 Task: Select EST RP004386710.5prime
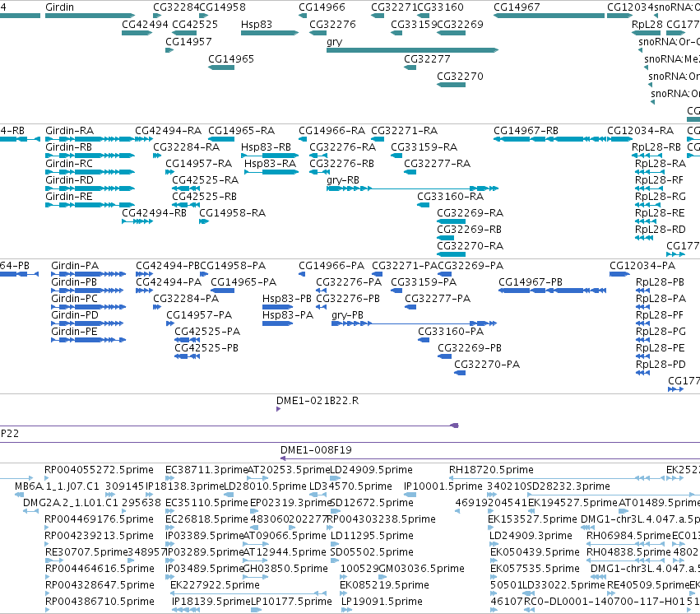(x=48, y=611)
